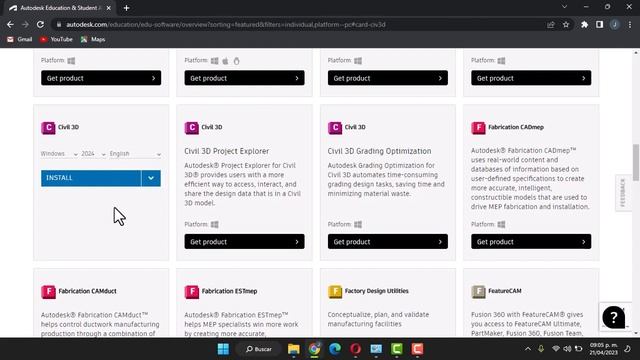Click the Fabrication ESTmep product icon
The height and width of the screenshot is (360, 640).
tap(191, 291)
